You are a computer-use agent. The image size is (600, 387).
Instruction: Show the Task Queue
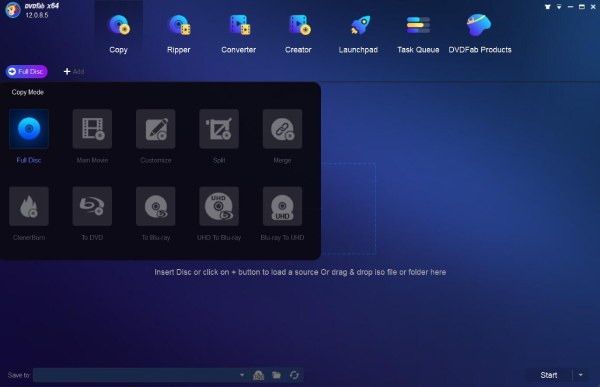[418, 34]
